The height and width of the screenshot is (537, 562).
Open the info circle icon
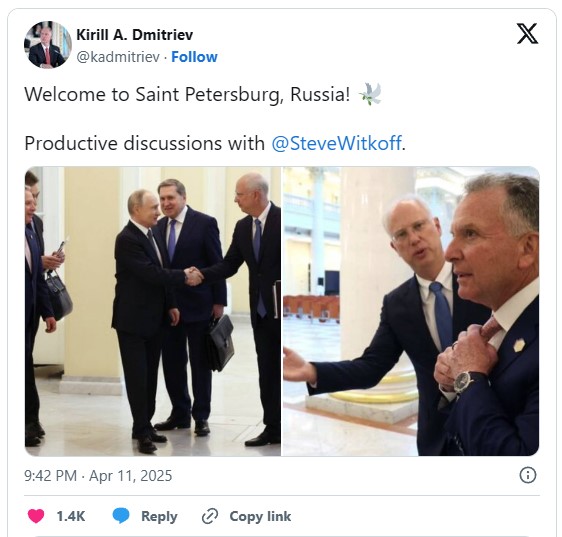528,475
